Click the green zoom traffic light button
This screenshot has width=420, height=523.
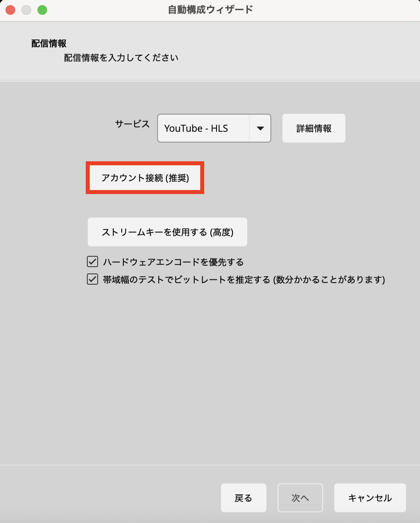(42, 10)
